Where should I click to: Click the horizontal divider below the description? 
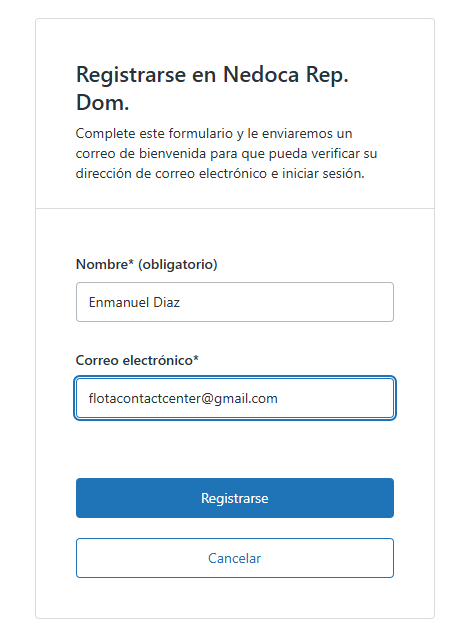[235, 209]
